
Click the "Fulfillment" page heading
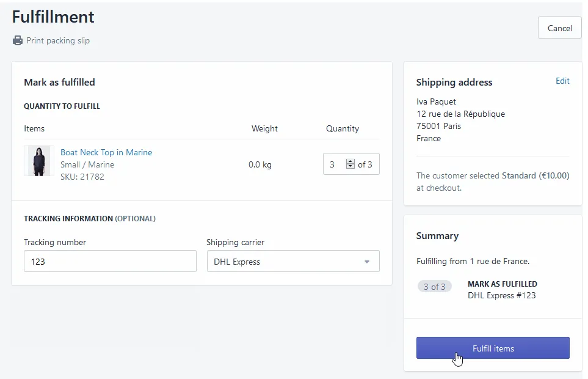[53, 17]
